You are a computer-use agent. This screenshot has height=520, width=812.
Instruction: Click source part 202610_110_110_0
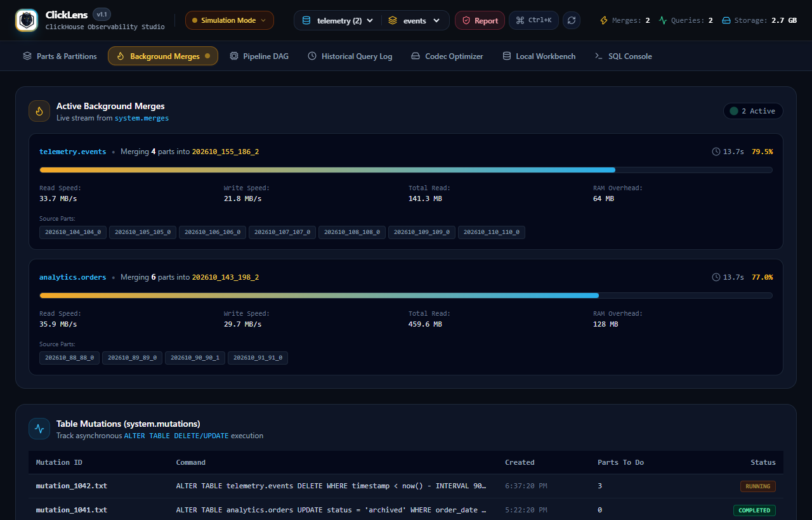[x=492, y=232]
